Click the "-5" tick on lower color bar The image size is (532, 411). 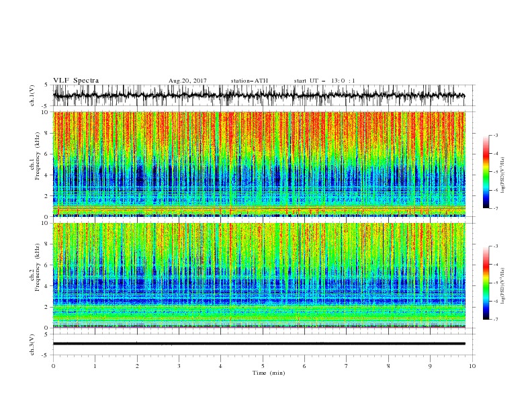point(496,283)
